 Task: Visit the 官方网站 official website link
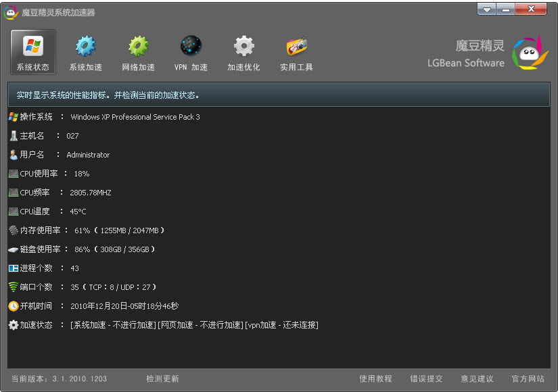[528, 379]
